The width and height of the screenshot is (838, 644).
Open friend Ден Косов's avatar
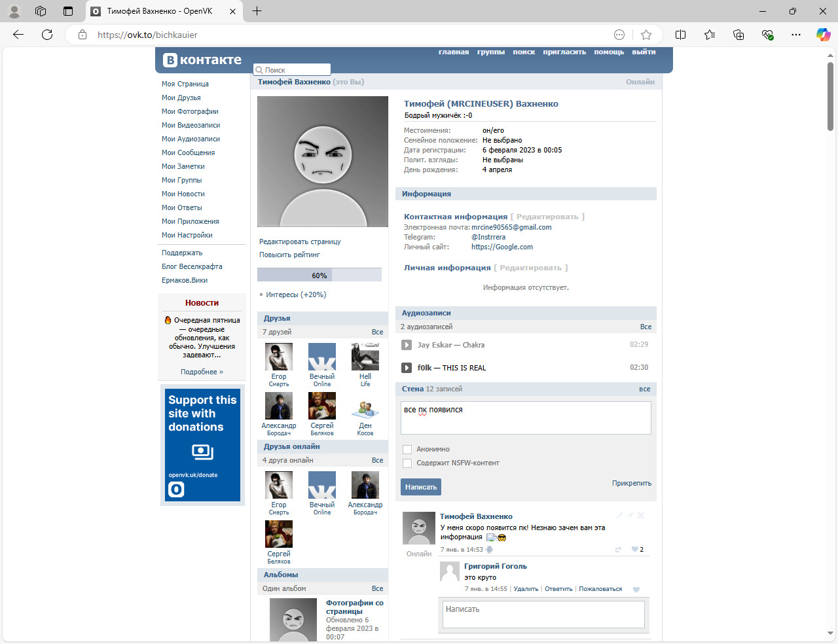click(365, 406)
